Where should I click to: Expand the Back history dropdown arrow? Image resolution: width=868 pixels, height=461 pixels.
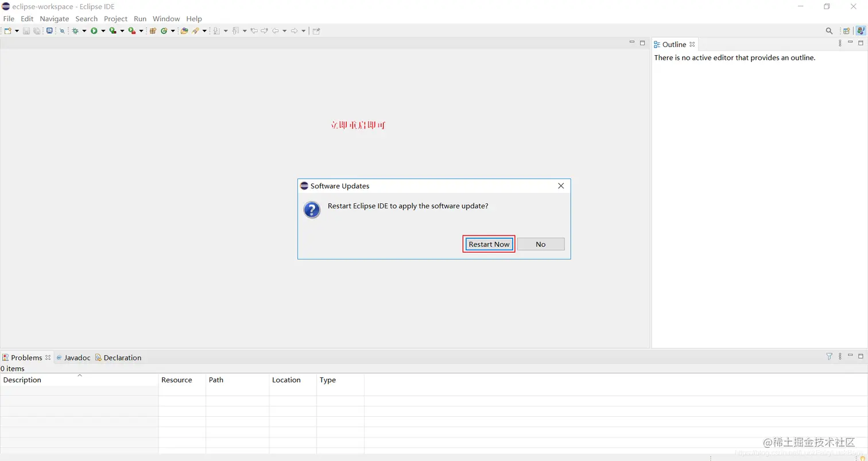tap(284, 31)
